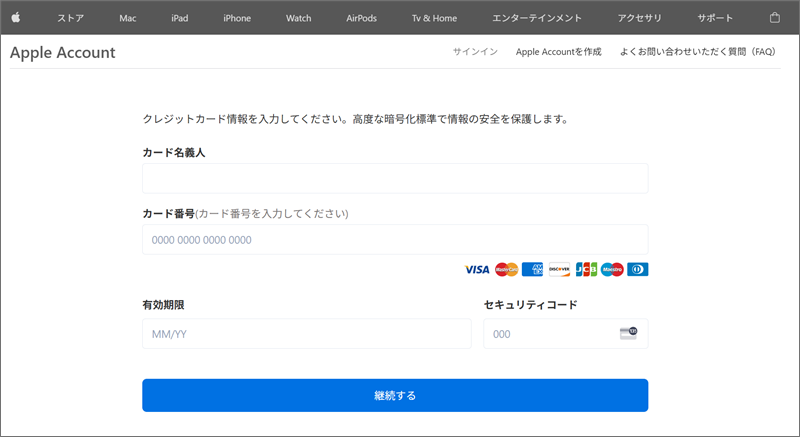
Task: Open the Watch menu item
Action: [x=298, y=18]
